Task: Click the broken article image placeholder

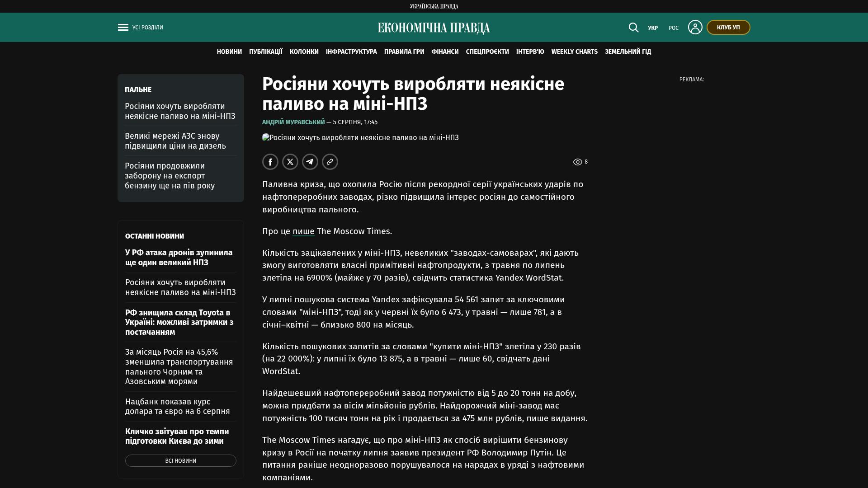Action: (x=360, y=138)
